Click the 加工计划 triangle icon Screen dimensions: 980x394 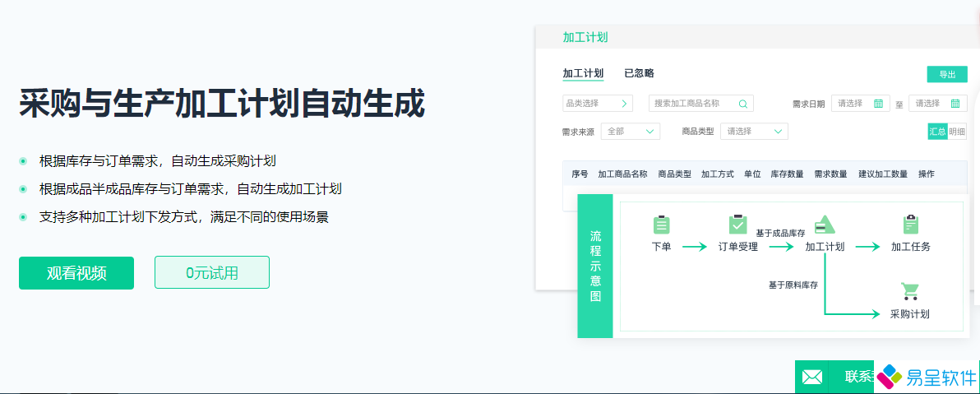(x=825, y=225)
